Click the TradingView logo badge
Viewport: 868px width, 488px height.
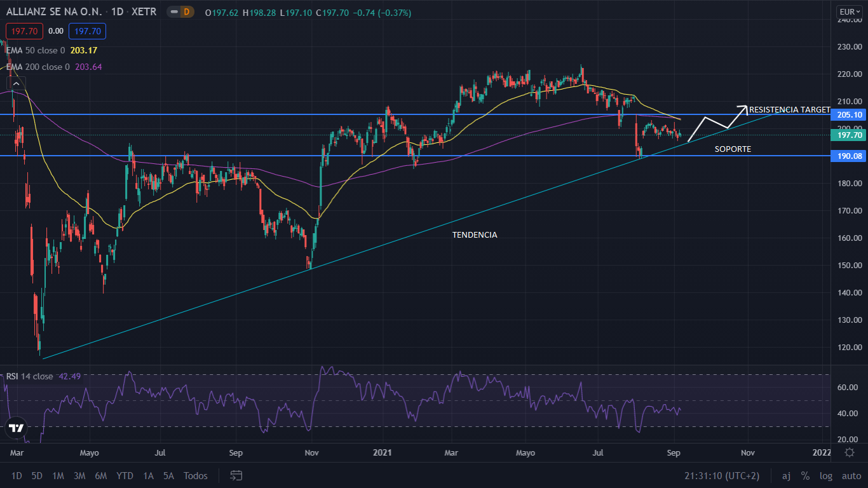17,428
